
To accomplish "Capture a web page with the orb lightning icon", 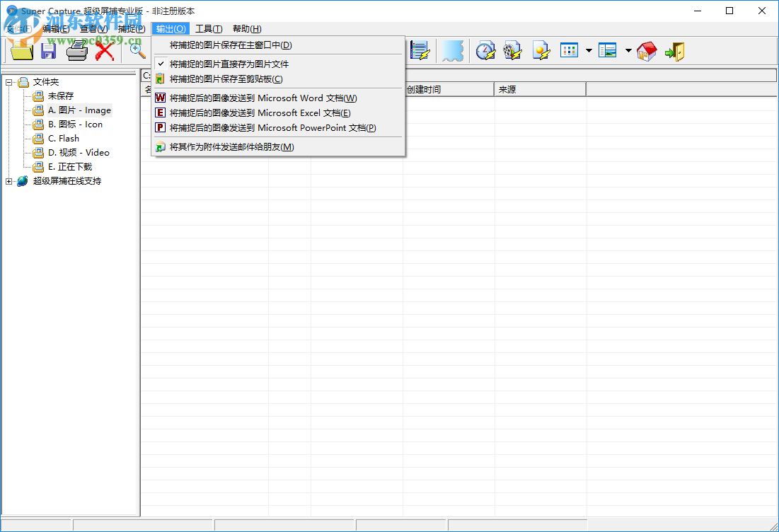I will (x=541, y=50).
